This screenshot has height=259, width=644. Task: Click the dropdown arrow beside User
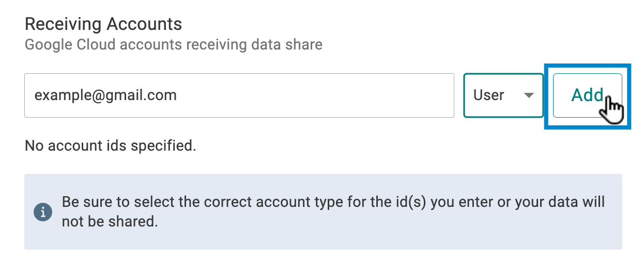[528, 95]
